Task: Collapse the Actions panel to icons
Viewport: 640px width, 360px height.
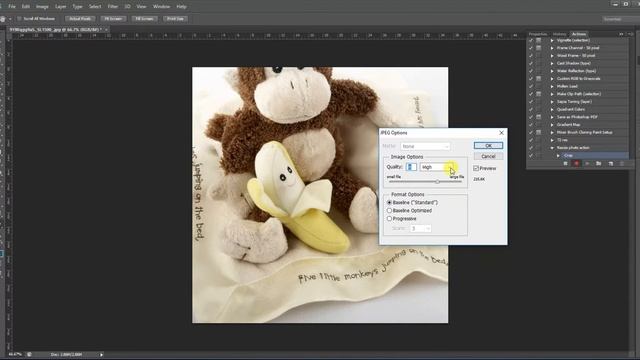Action: point(621,34)
